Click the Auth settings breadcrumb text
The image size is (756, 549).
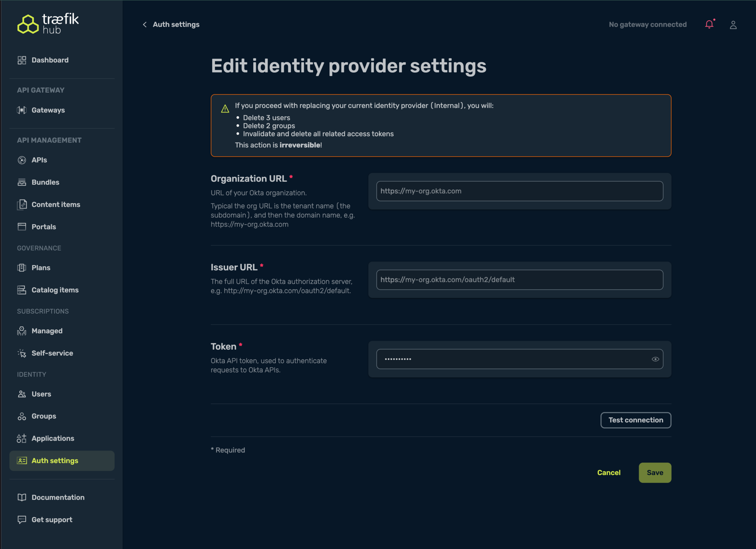176,24
